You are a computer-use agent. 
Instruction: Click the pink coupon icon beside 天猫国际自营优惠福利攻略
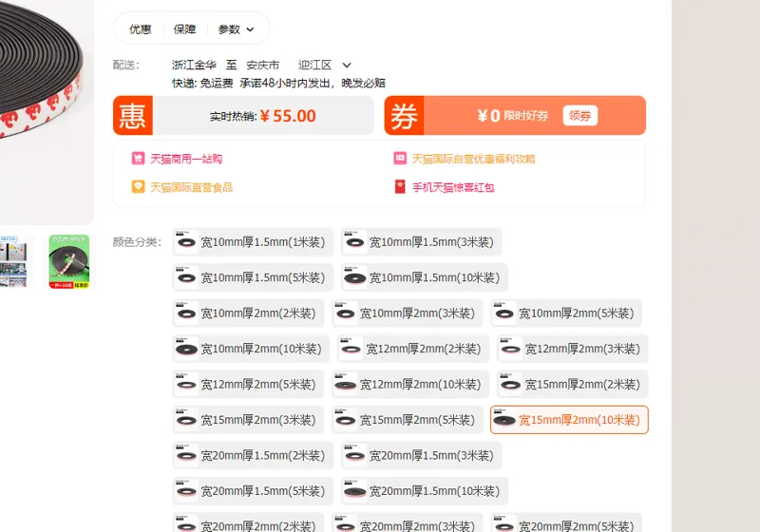[x=400, y=159]
